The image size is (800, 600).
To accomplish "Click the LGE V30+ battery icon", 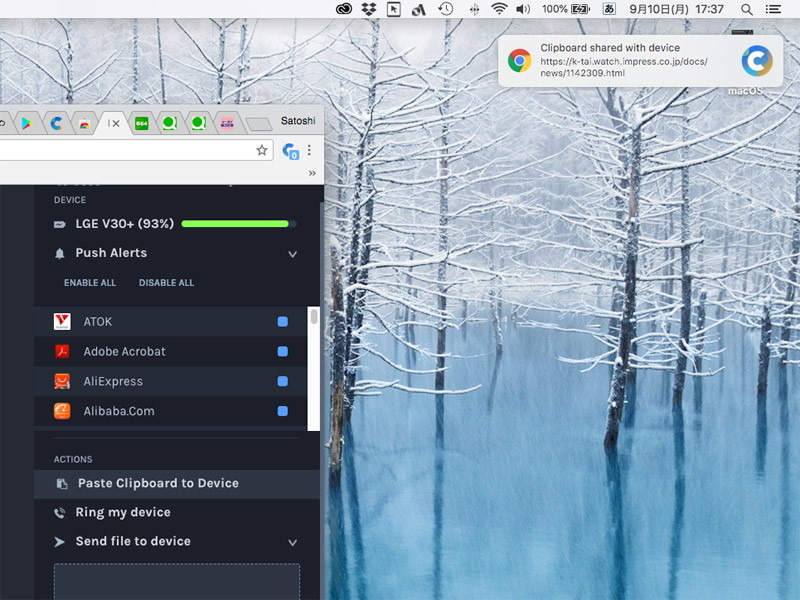I will coord(60,224).
